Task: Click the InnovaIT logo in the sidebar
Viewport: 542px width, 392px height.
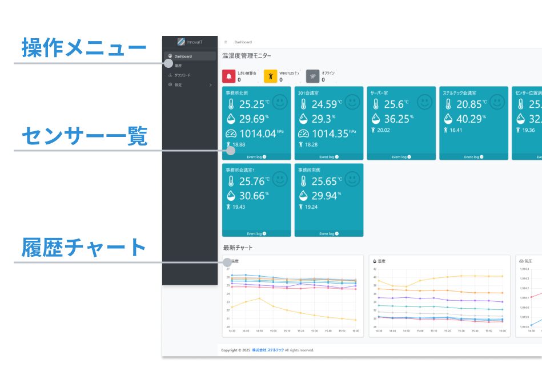Action: tap(190, 42)
